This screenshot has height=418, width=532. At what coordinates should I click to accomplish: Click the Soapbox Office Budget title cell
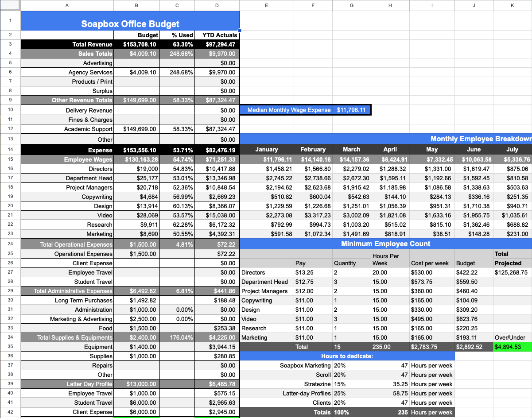(x=130, y=23)
